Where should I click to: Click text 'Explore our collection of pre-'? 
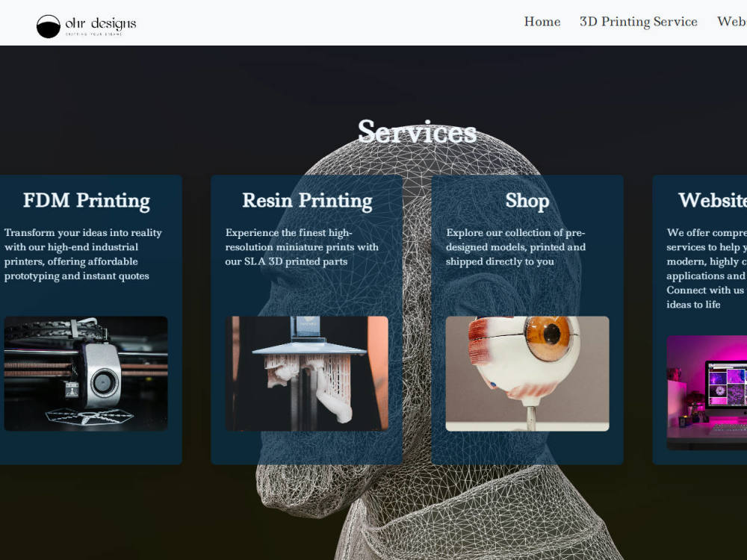[515, 233]
